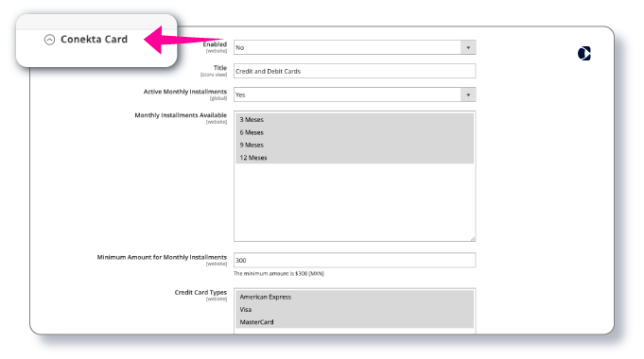Open the Enabled dropdown showing No
644x359 pixels.
pyautogui.click(x=355, y=47)
